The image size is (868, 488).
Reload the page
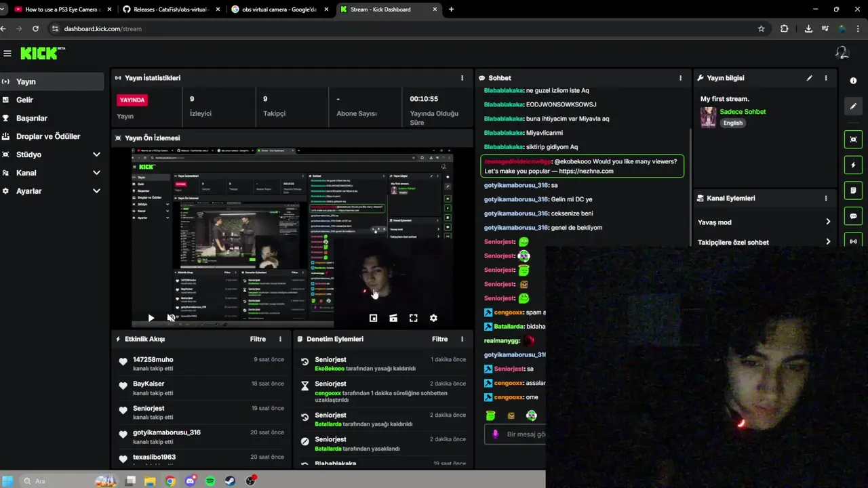(35, 28)
